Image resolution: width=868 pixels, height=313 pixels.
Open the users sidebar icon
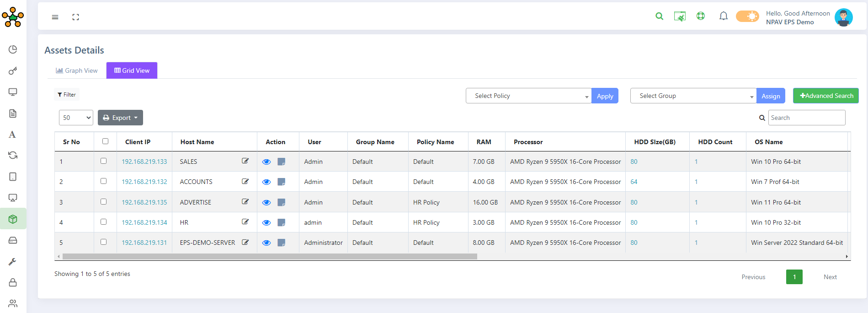(x=13, y=303)
